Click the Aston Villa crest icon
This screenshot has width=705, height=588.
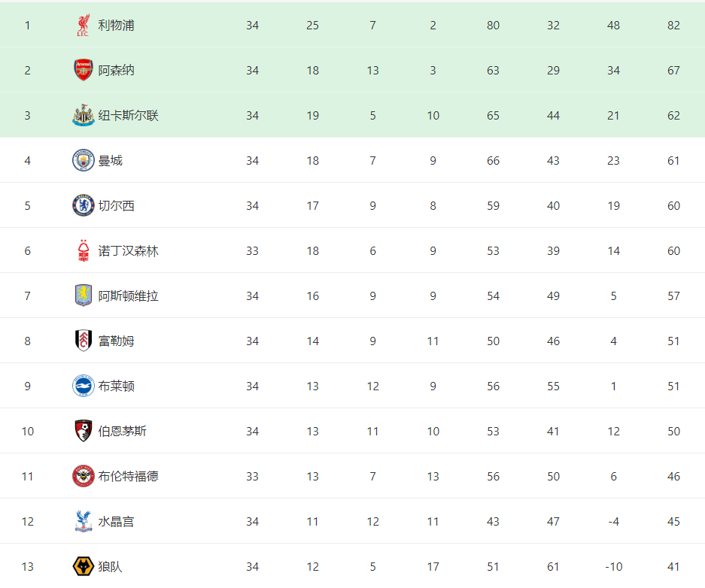click(84, 296)
